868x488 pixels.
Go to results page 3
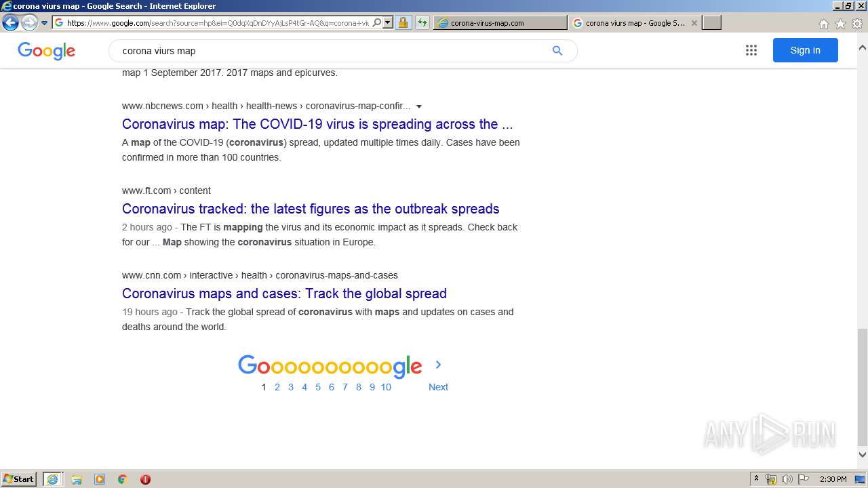click(291, 387)
